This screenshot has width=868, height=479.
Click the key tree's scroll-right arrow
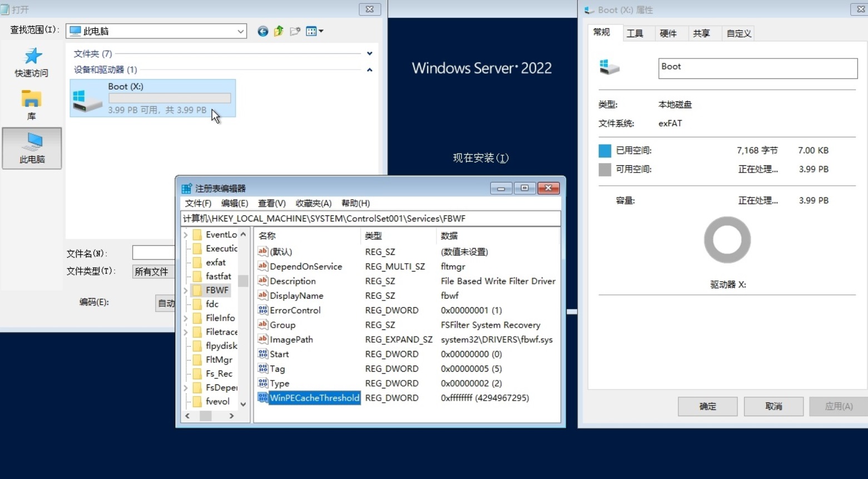(232, 416)
